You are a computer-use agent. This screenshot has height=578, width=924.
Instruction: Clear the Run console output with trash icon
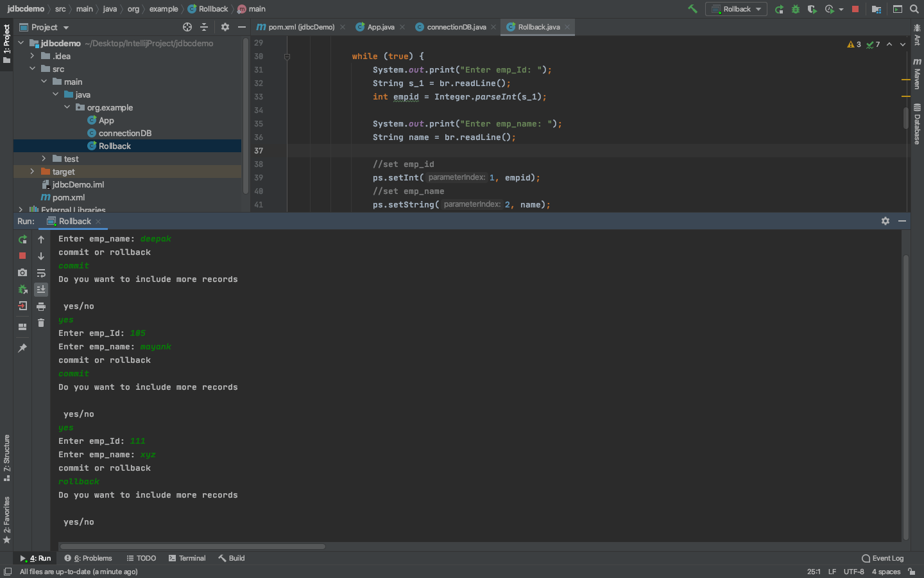point(41,323)
